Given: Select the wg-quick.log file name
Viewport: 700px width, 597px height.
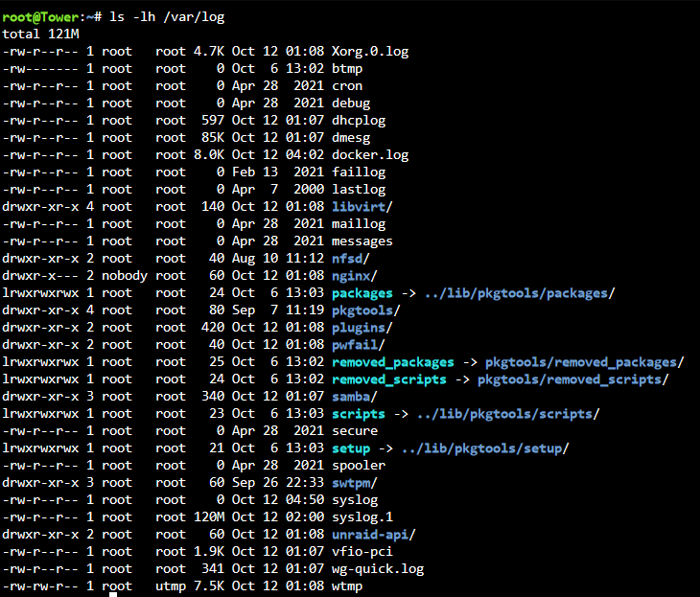Looking at the screenshot, I should coord(378,569).
